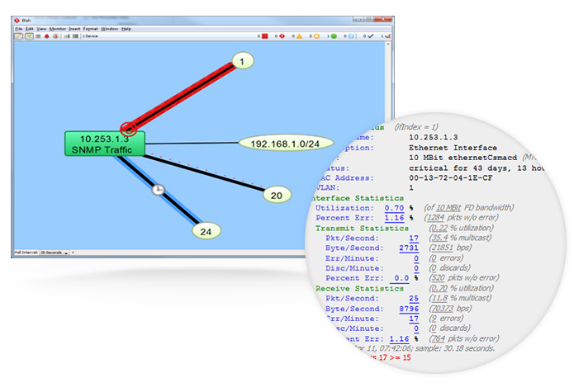
Task: Click the green circle OK-status filter
Action: (x=334, y=36)
